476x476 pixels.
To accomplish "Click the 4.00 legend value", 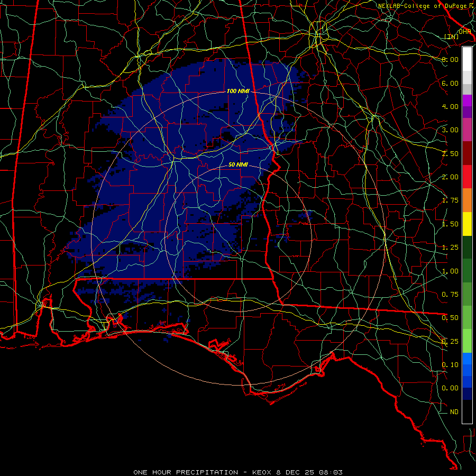I will pos(450,106).
